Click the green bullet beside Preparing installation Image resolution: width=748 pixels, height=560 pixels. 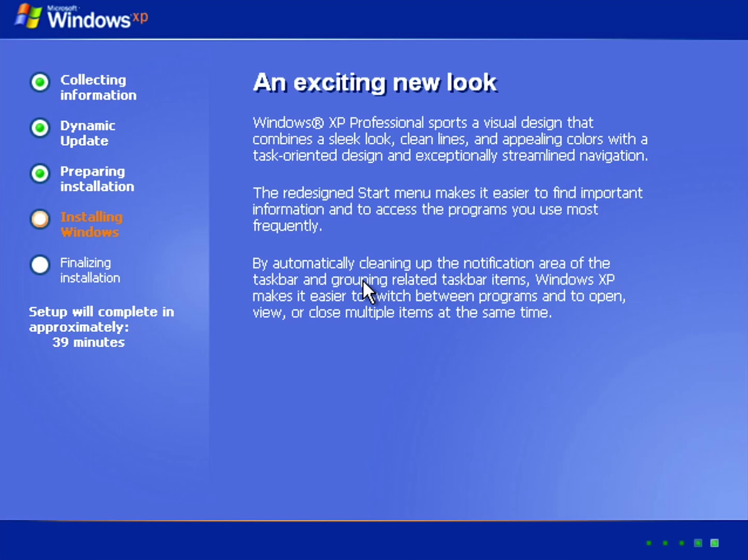40,173
